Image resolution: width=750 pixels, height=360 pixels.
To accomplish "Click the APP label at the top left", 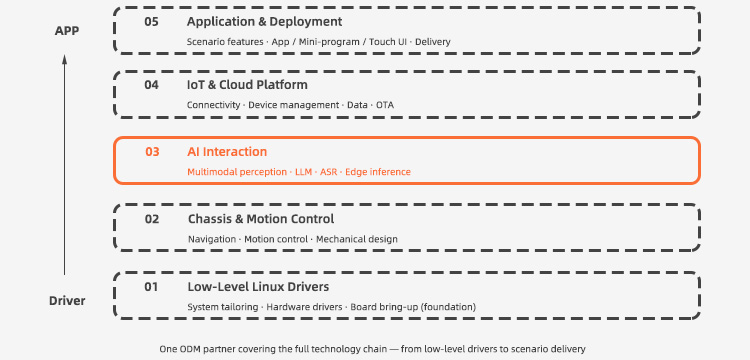I will (67, 31).
